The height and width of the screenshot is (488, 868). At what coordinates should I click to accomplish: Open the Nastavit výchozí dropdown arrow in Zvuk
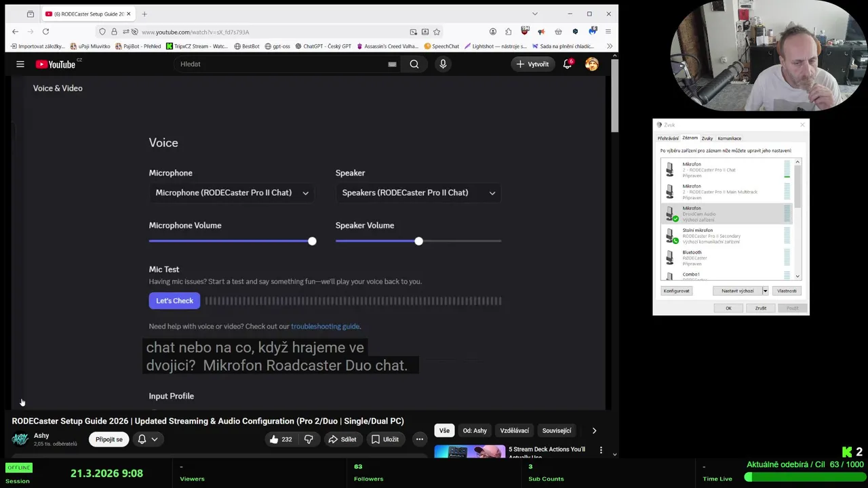tap(765, 291)
